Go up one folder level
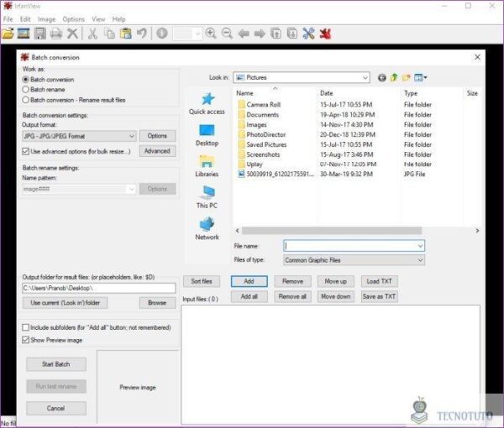 394,78
